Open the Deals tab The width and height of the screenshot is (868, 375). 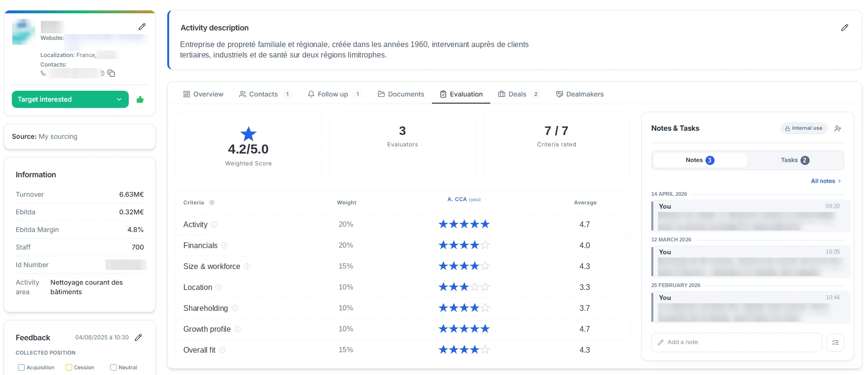tap(518, 94)
